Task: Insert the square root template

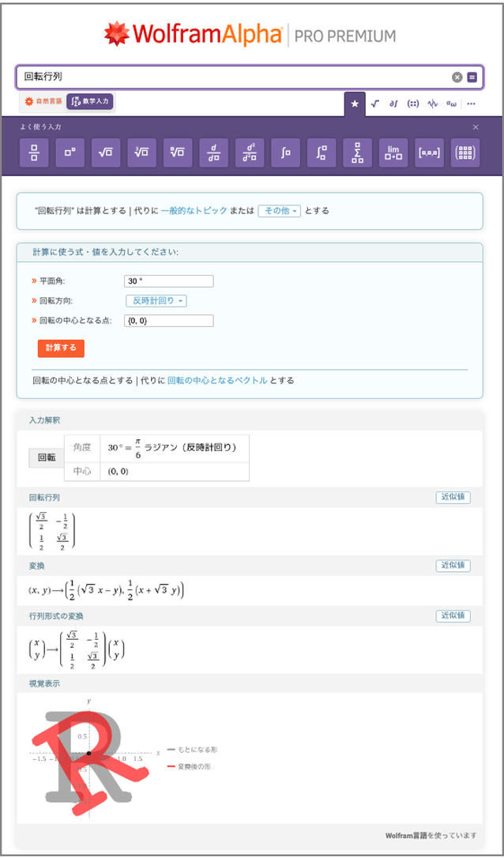Action: [x=106, y=152]
